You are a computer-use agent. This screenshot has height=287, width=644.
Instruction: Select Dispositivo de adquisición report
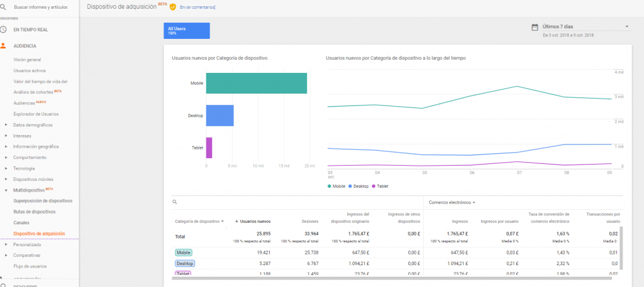click(39, 233)
